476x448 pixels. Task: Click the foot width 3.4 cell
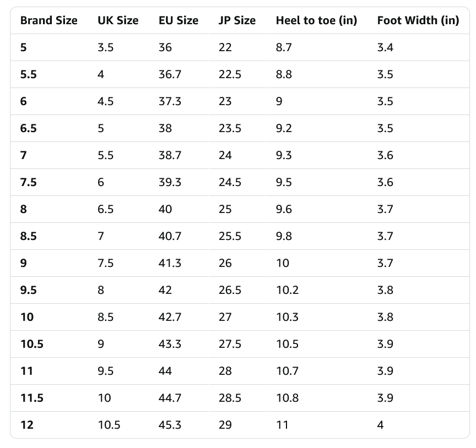[385, 47]
